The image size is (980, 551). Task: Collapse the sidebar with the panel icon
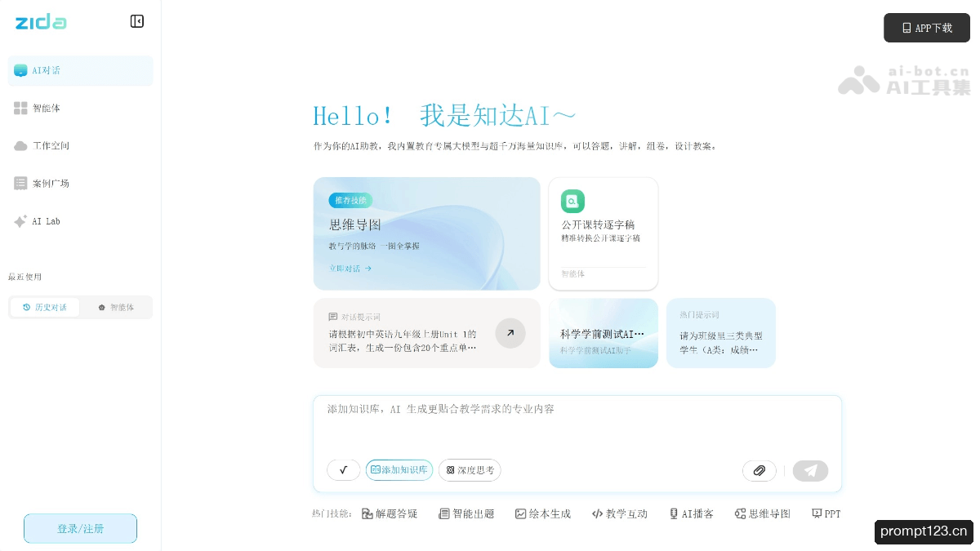[x=137, y=21]
